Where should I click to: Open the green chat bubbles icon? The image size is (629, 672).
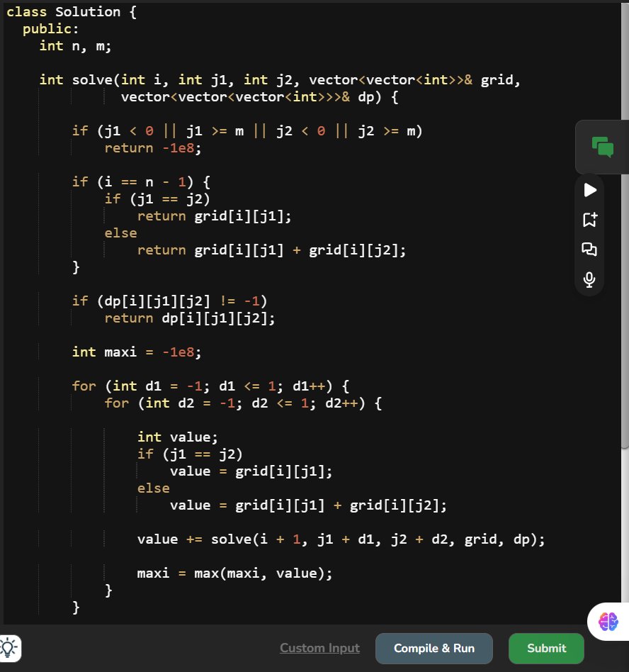point(603,147)
